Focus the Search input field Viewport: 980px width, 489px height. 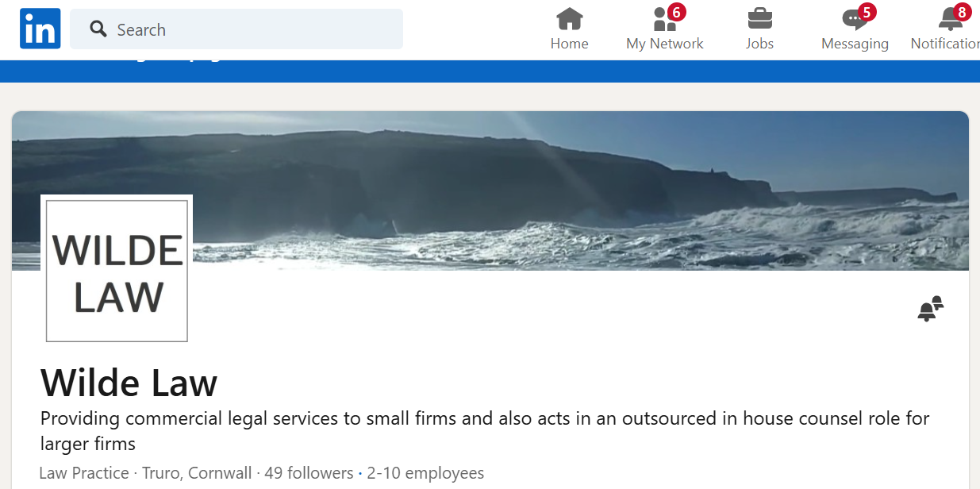(x=236, y=29)
